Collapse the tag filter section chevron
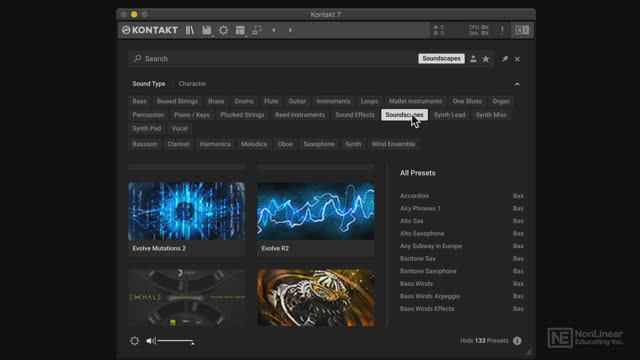 point(517,84)
